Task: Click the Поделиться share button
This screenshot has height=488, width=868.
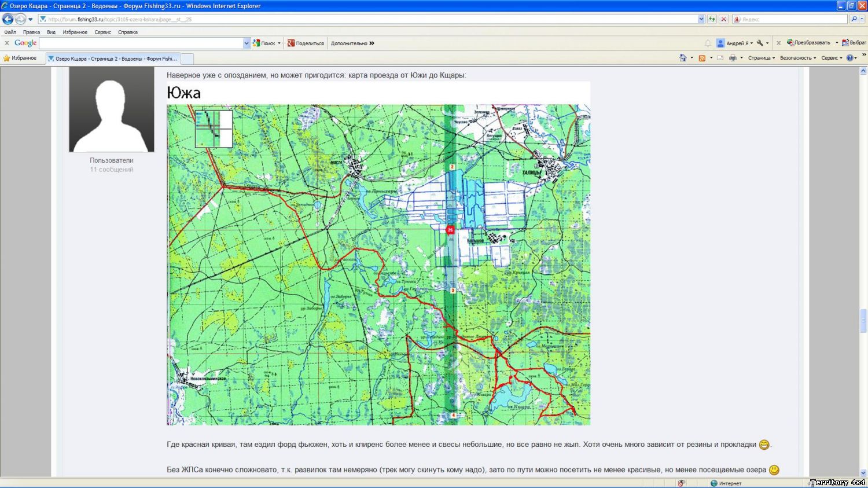Action: tap(306, 43)
